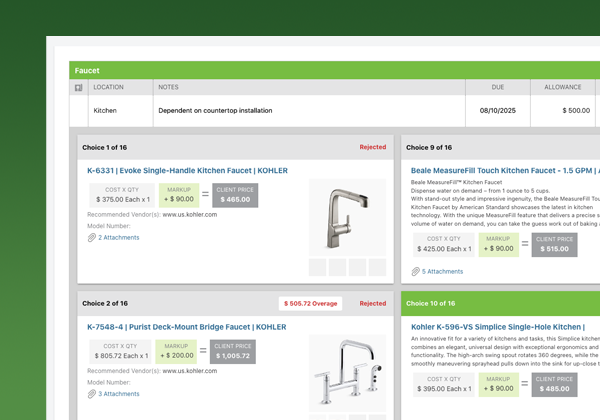Click client price $ 465.00 box
The height and width of the screenshot is (420, 600).
pyautogui.click(x=235, y=195)
